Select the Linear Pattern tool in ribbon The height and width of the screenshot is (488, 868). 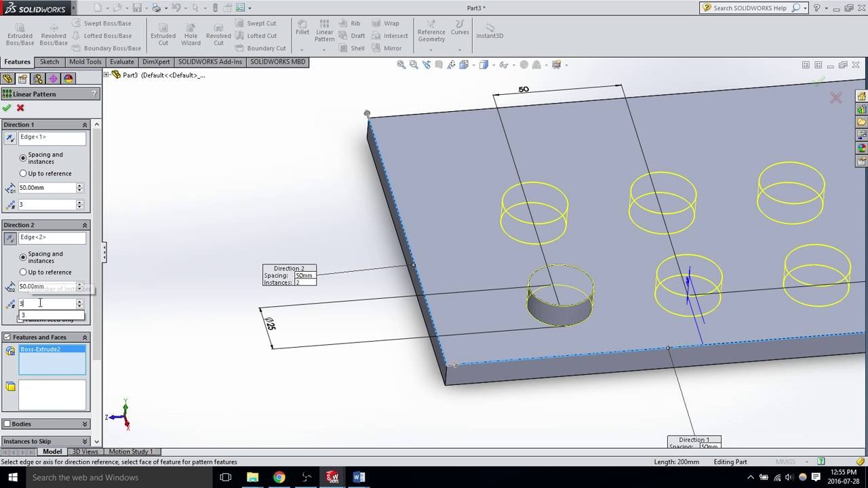click(x=325, y=30)
